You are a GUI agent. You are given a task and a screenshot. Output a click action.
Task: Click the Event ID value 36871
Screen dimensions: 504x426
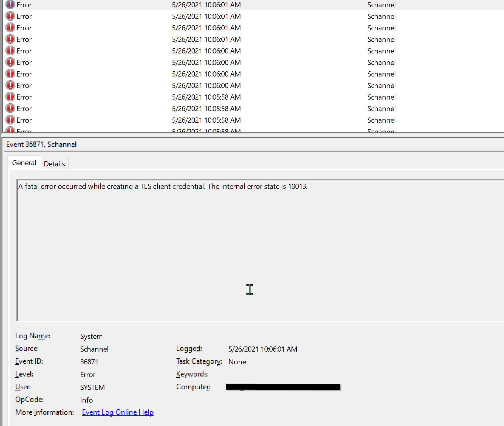pyautogui.click(x=89, y=361)
